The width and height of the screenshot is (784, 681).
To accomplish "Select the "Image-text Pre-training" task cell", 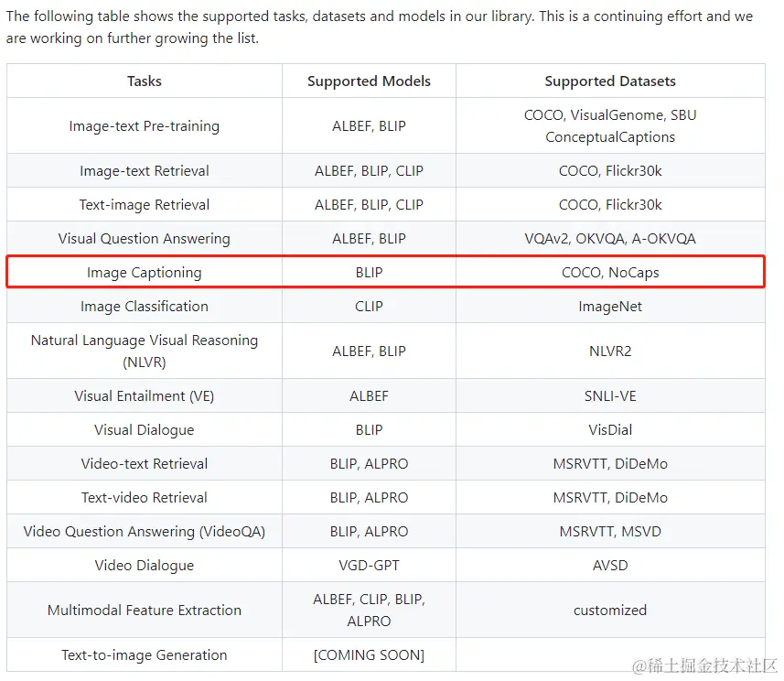I will (145, 125).
